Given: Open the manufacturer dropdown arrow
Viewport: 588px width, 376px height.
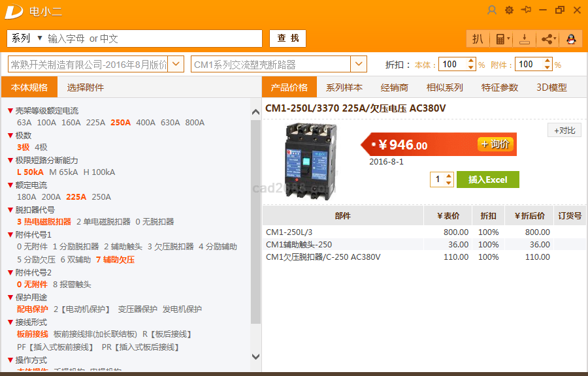Looking at the screenshot, I should point(176,64).
